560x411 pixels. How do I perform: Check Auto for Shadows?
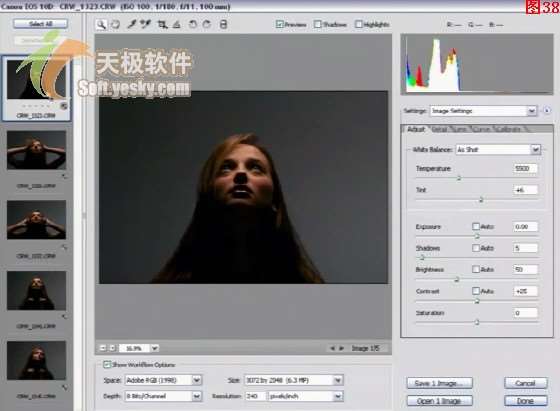tap(476, 248)
